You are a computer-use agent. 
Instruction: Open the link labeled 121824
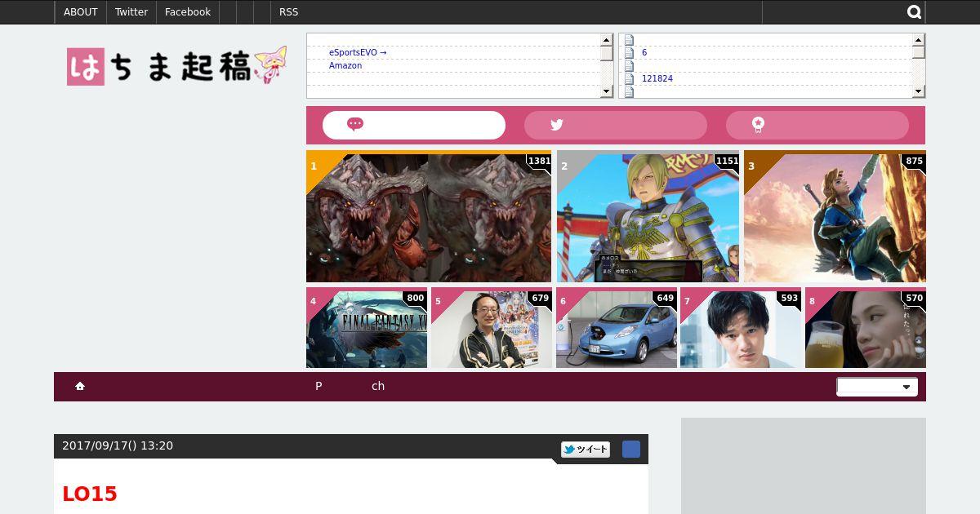click(657, 78)
